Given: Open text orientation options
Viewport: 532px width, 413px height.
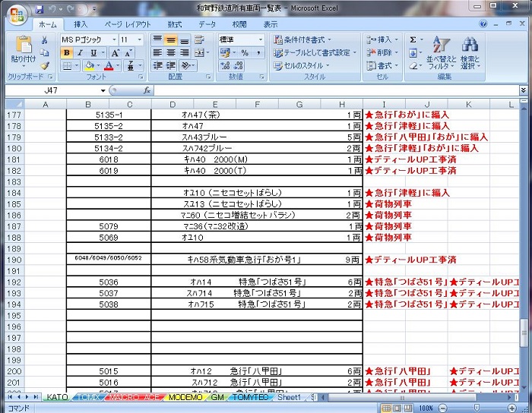Looking at the screenshot, I should point(186,65).
